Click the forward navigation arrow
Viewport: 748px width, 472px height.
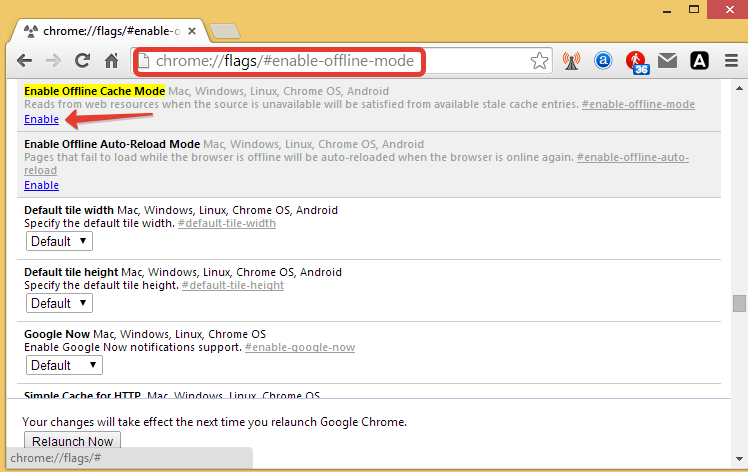[53, 61]
